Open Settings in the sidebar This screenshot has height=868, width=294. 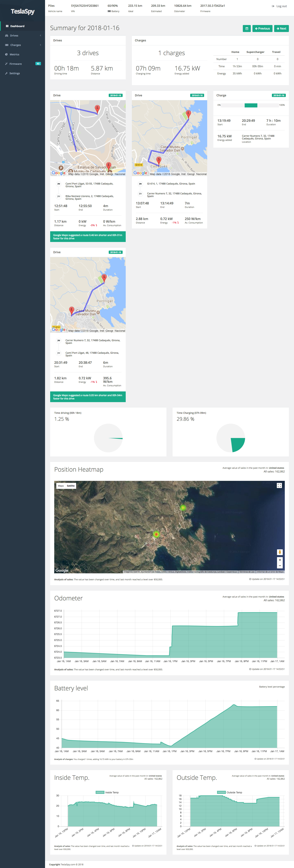tap(23, 73)
